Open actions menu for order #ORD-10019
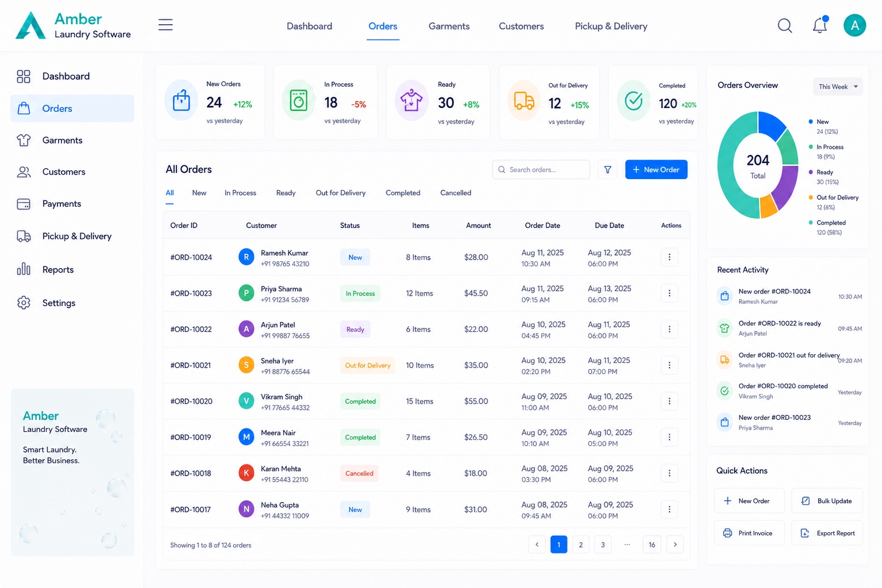 click(669, 437)
